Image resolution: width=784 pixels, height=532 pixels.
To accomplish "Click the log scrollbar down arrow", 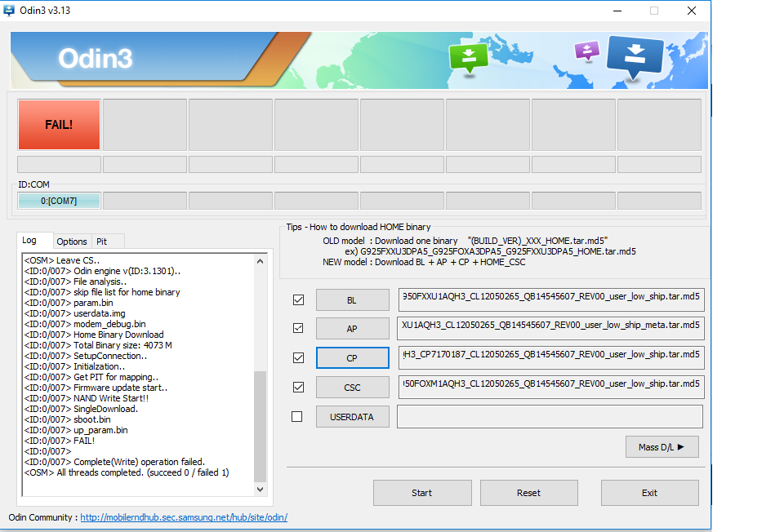I will coord(260,490).
